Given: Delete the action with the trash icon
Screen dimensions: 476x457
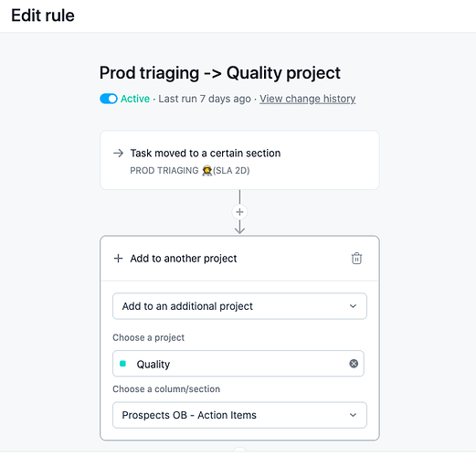Looking at the screenshot, I should tap(356, 259).
